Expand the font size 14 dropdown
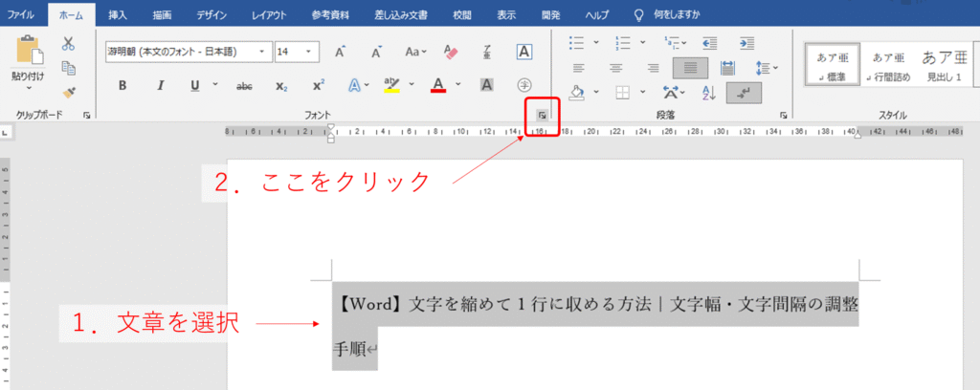 coord(308,51)
